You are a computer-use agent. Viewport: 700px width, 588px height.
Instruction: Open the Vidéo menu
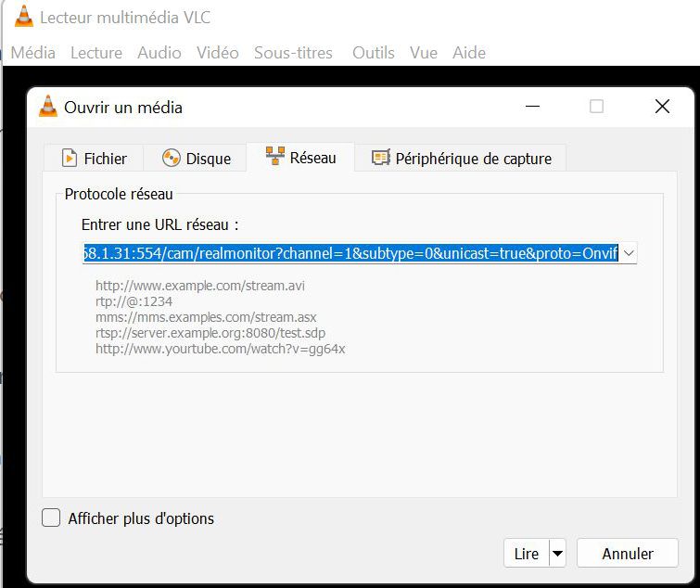click(x=217, y=53)
